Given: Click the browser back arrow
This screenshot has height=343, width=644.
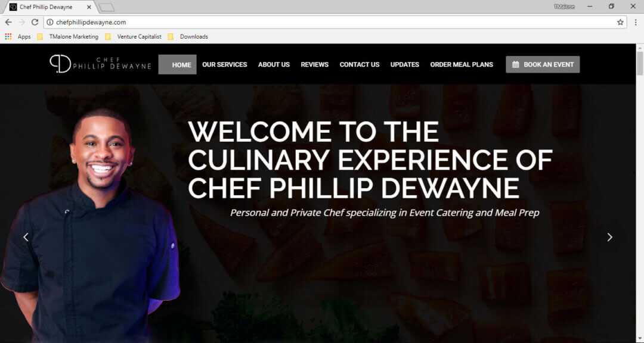Looking at the screenshot, I should 8,22.
